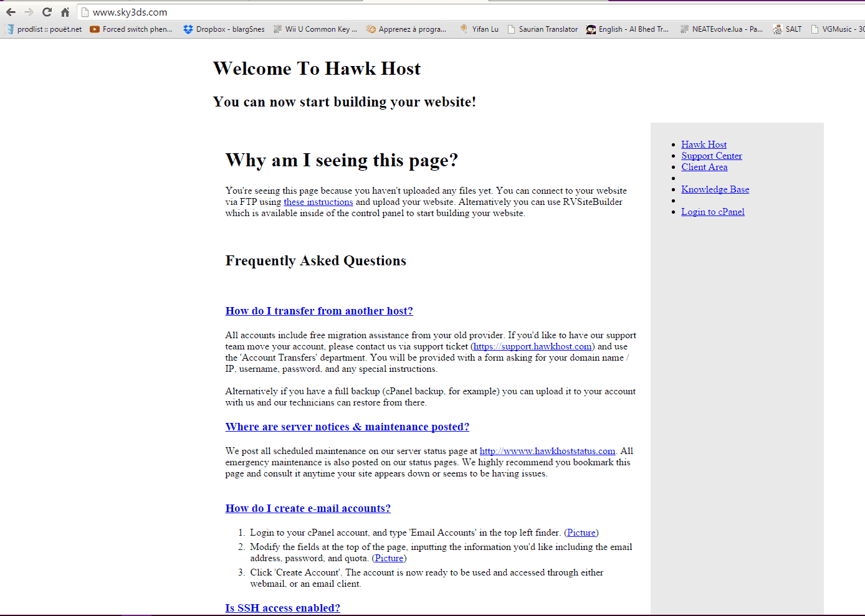This screenshot has width=865, height=616.
Task: Visit the Support Center link
Action: pyautogui.click(x=712, y=156)
